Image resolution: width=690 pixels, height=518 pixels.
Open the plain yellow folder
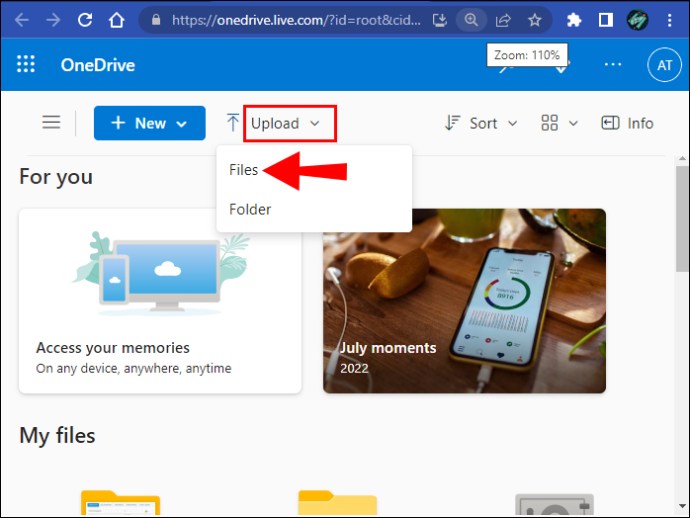[x=337, y=503]
